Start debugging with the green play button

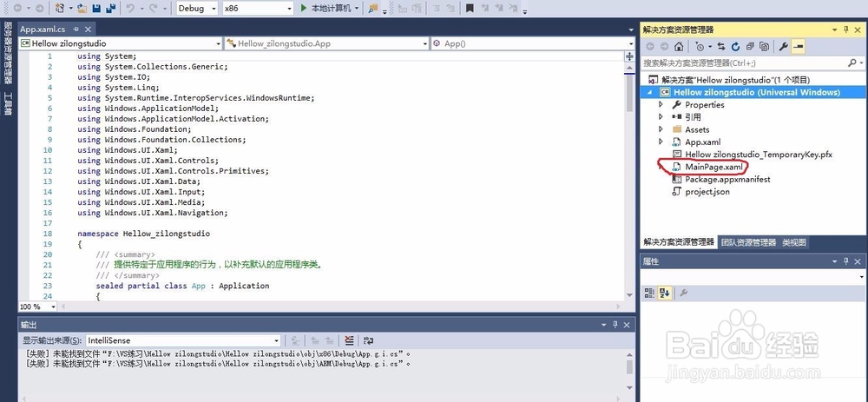click(304, 9)
